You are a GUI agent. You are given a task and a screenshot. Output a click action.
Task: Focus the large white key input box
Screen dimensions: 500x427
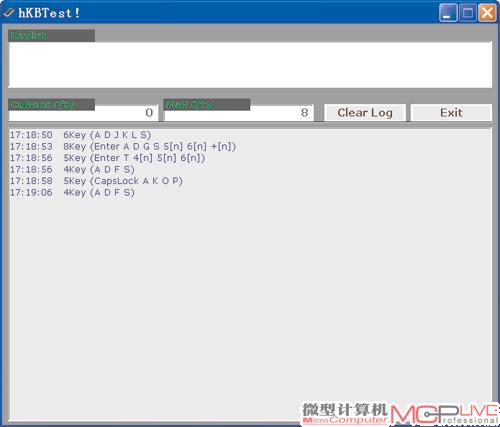click(250, 65)
